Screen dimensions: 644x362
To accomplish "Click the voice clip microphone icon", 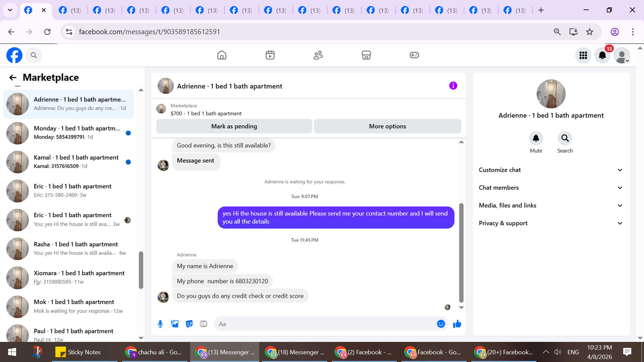I will 160,324.
